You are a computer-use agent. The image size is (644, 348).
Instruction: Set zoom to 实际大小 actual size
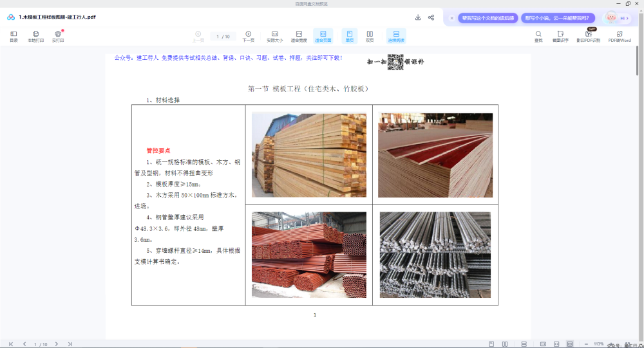tap(275, 36)
